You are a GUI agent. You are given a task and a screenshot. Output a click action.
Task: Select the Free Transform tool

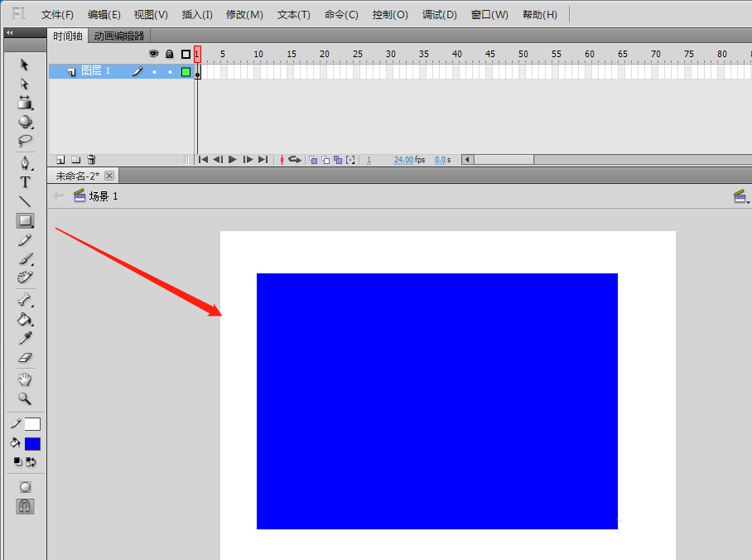25,102
